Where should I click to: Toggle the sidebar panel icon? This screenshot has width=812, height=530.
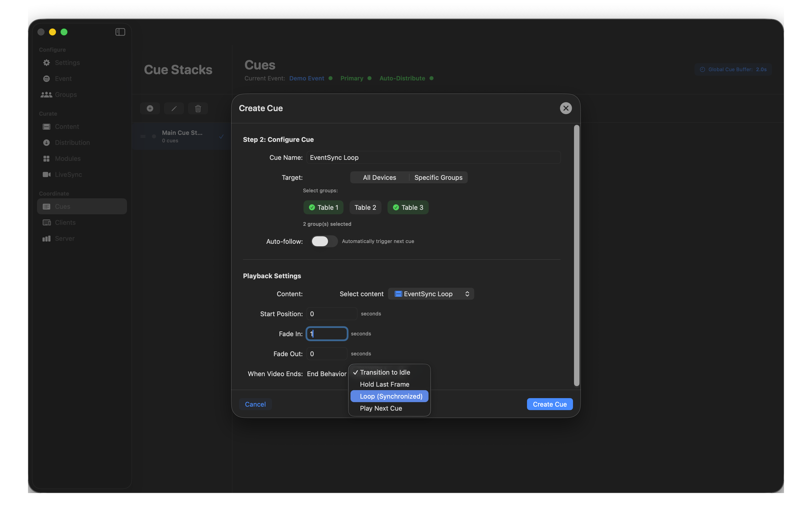[120, 32]
